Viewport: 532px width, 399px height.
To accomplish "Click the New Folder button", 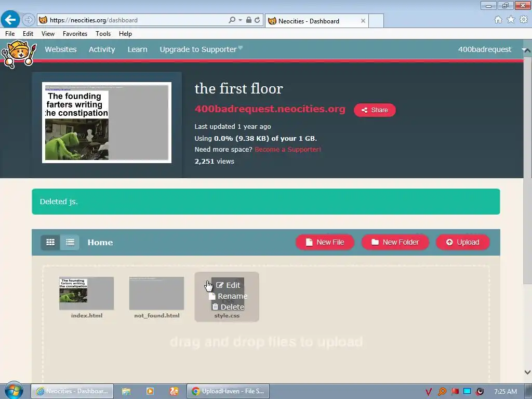I will point(395,242).
